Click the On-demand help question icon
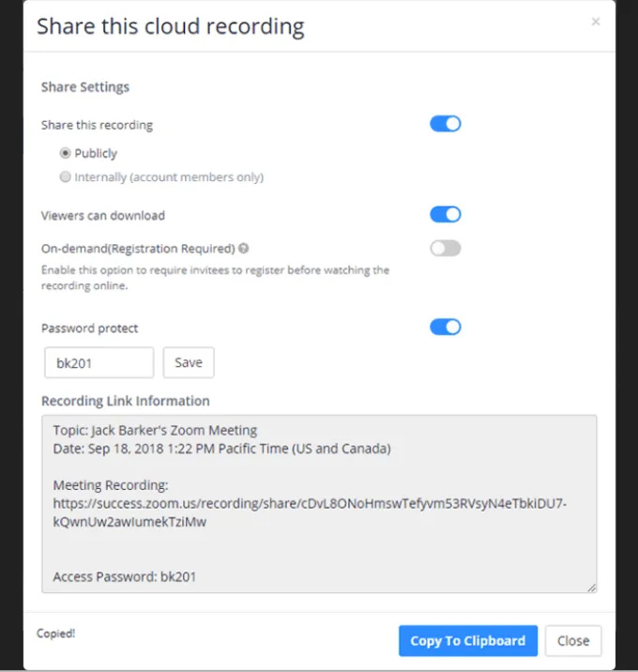The width and height of the screenshot is (638, 672). tap(244, 249)
